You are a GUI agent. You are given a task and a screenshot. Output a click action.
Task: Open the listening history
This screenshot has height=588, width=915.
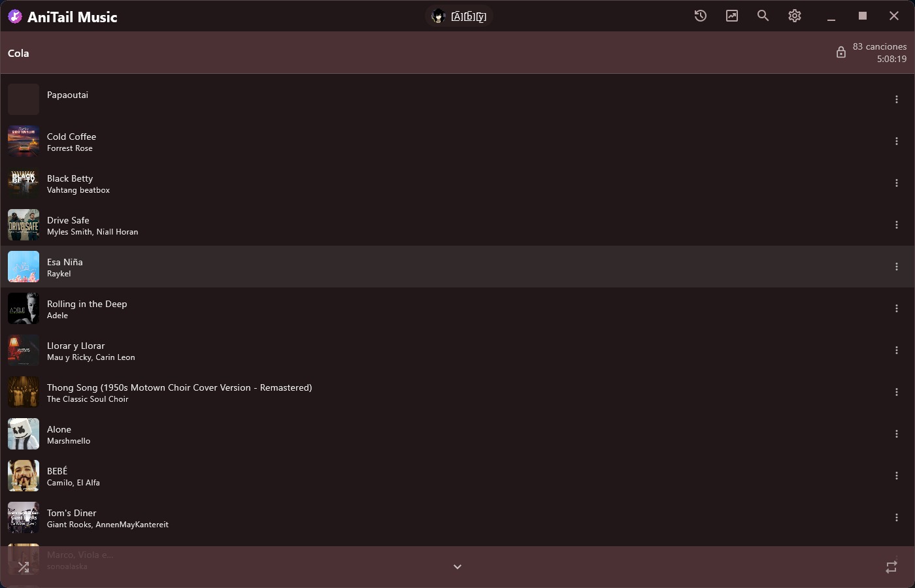[x=700, y=16]
